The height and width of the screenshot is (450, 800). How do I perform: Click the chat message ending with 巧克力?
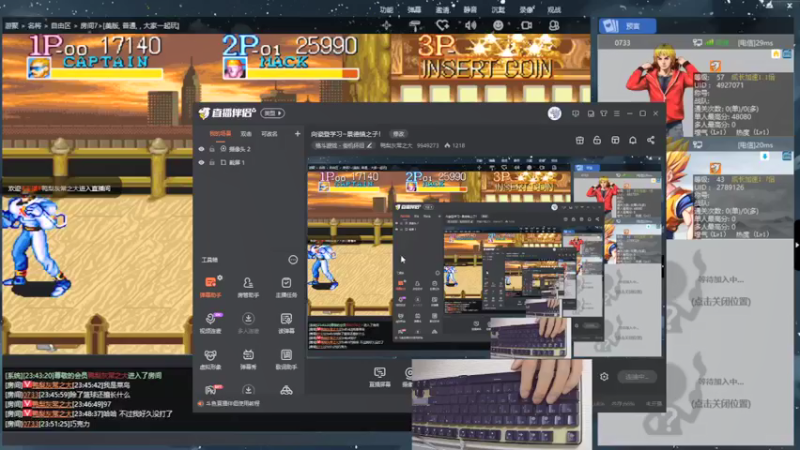click(47, 424)
